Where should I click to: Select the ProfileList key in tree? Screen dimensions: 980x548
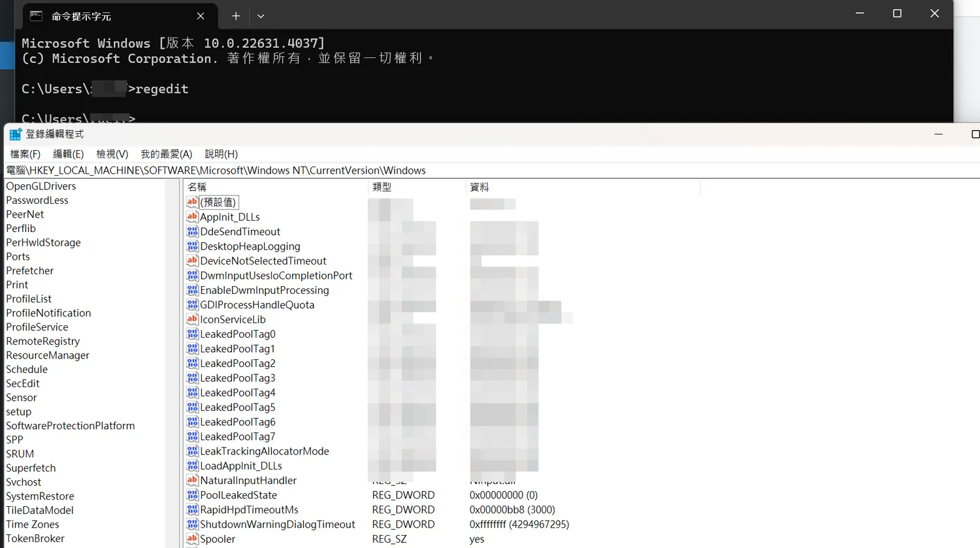point(29,299)
